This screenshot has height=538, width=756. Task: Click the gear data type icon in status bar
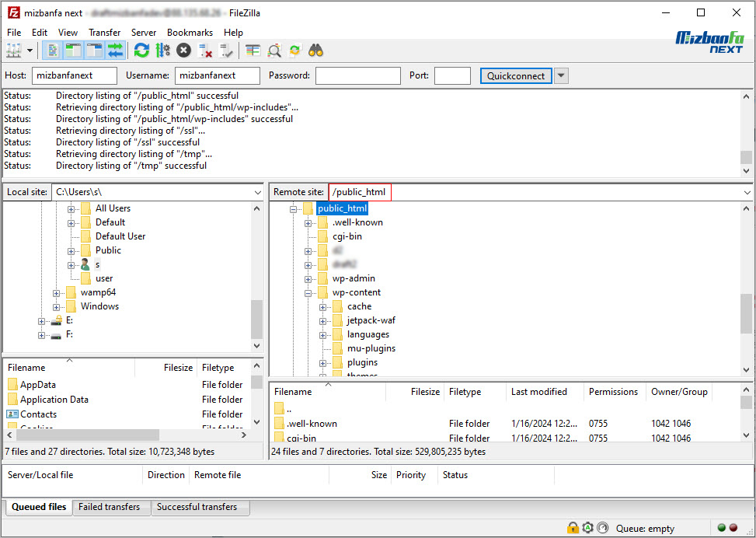pyautogui.click(x=587, y=527)
